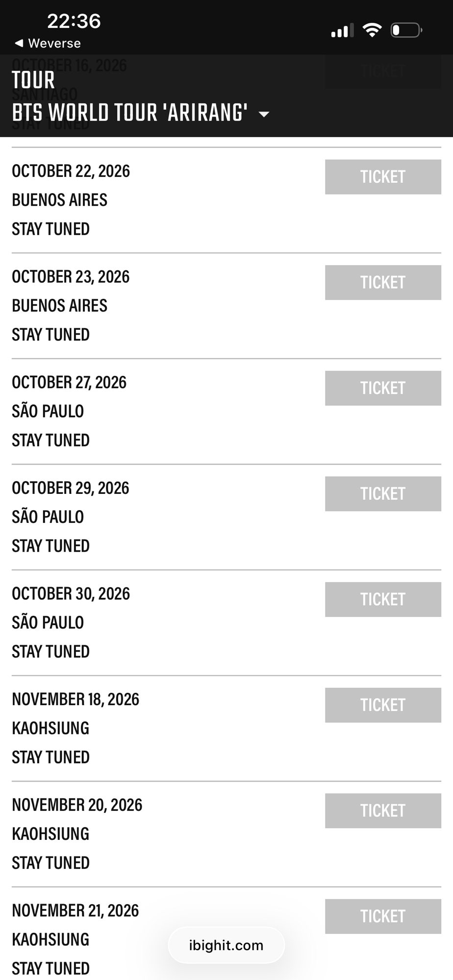
Task: Tap the ibighit.com address pill
Action: click(226, 945)
